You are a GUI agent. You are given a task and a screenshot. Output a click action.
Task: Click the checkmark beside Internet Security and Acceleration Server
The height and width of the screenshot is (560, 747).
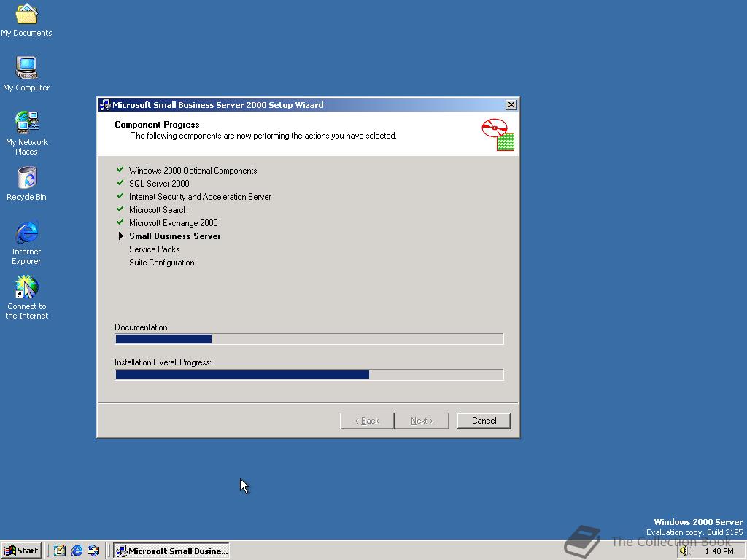(120, 195)
